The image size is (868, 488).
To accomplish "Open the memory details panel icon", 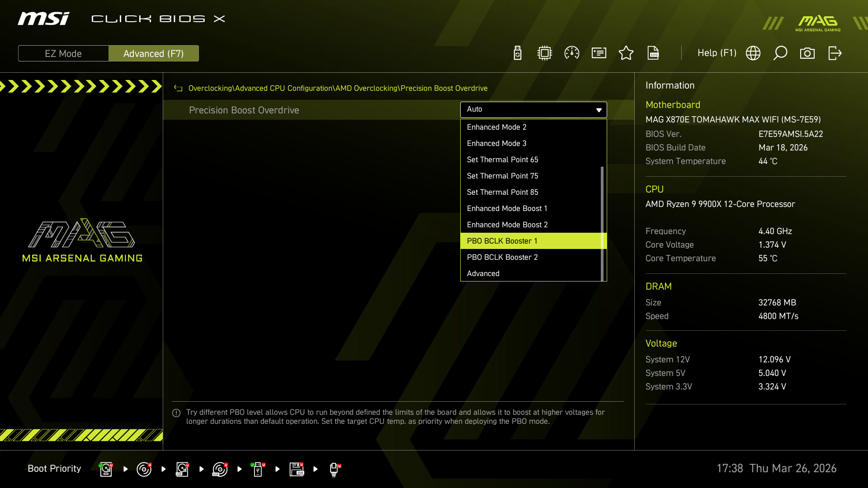I will click(x=599, y=53).
